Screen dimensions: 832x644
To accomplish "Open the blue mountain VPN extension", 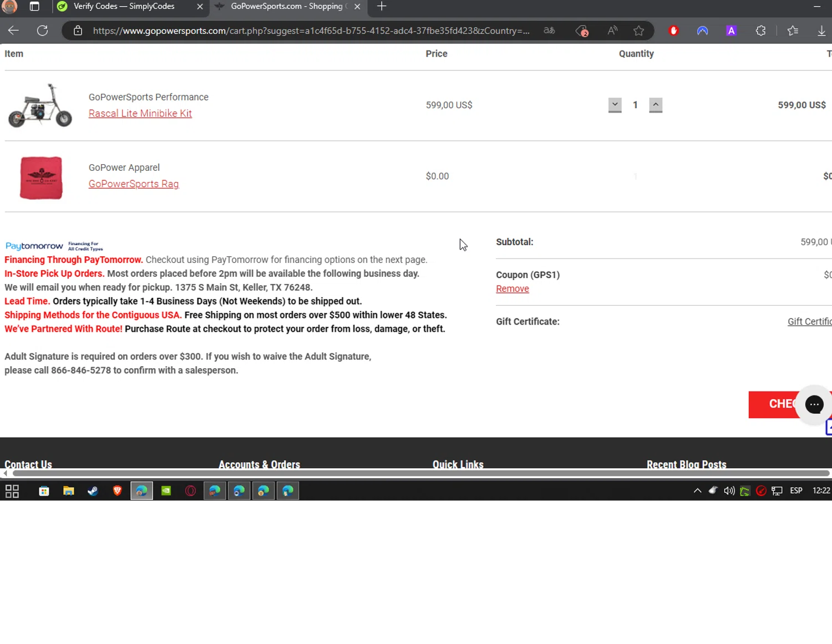I will [x=703, y=31].
